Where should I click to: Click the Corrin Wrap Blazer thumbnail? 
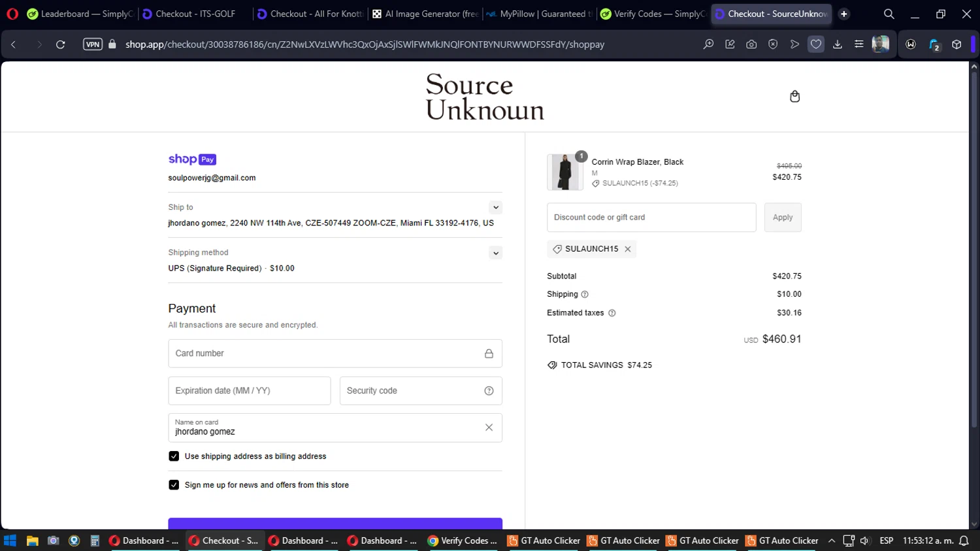point(565,172)
